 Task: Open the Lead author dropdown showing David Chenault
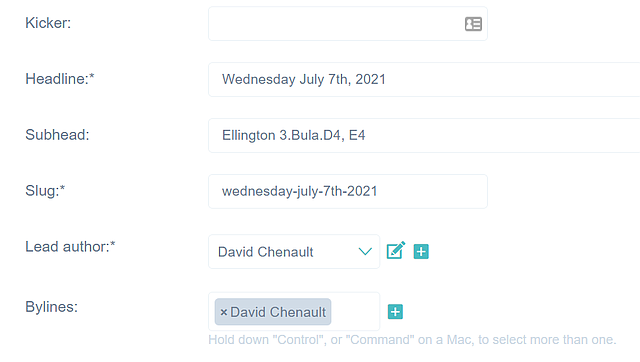click(x=294, y=251)
